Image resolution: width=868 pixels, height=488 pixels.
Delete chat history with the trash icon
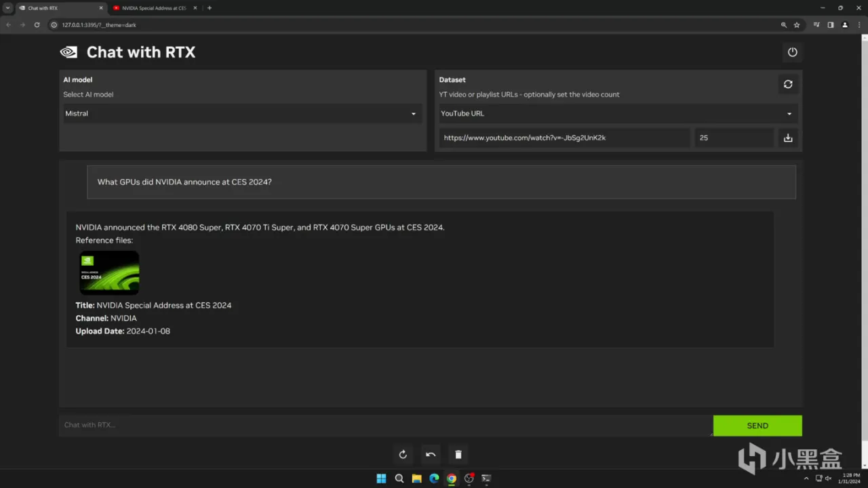coord(458,454)
